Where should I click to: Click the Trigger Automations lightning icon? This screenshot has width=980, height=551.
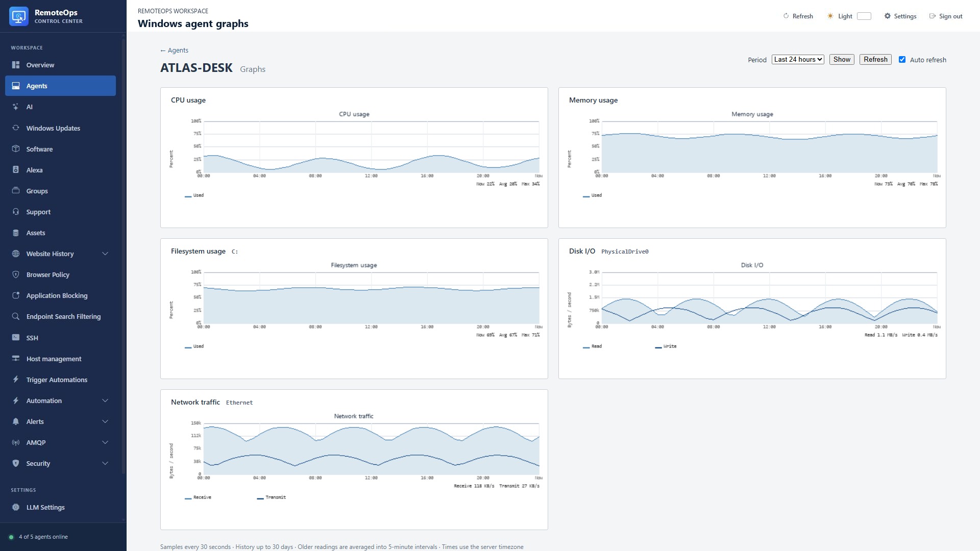[16, 380]
